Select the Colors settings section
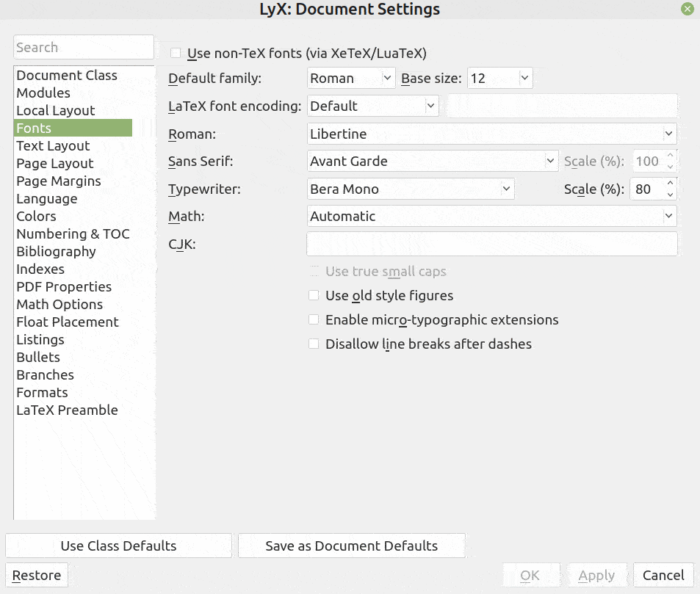700x594 pixels. pyautogui.click(x=36, y=216)
